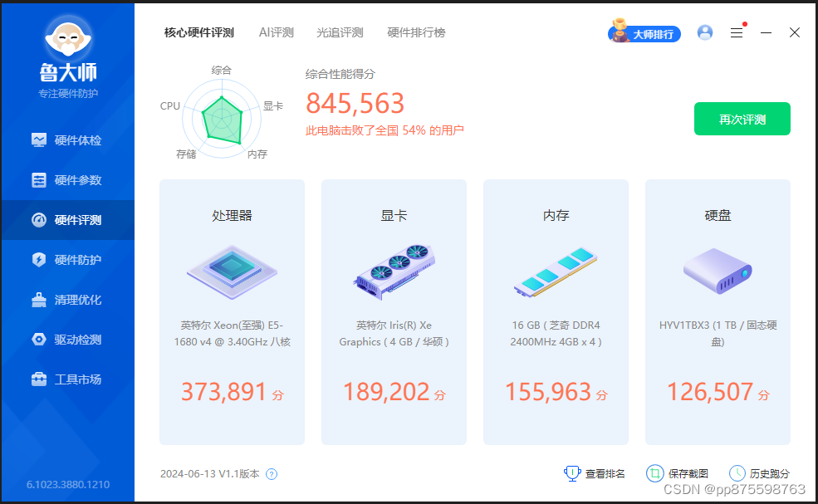Click the 16 GB DDR4 memory description
The width and height of the screenshot is (818, 504).
pyautogui.click(x=556, y=334)
